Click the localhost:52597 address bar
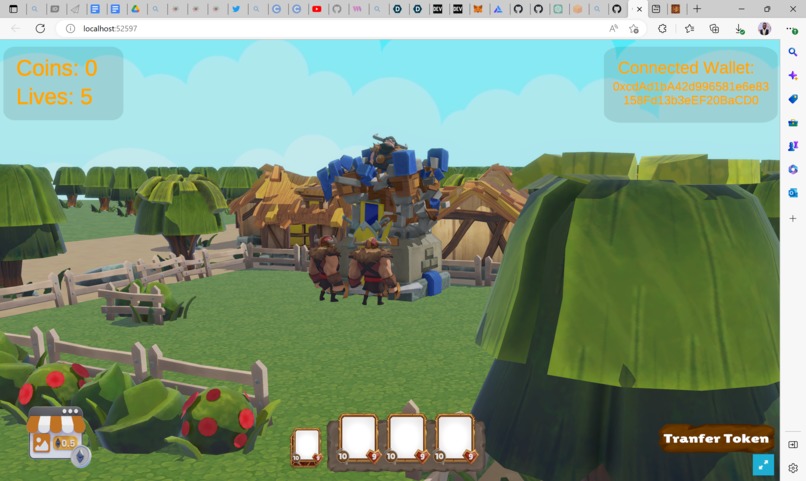The height and width of the screenshot is (481, 806). (334, 28)
